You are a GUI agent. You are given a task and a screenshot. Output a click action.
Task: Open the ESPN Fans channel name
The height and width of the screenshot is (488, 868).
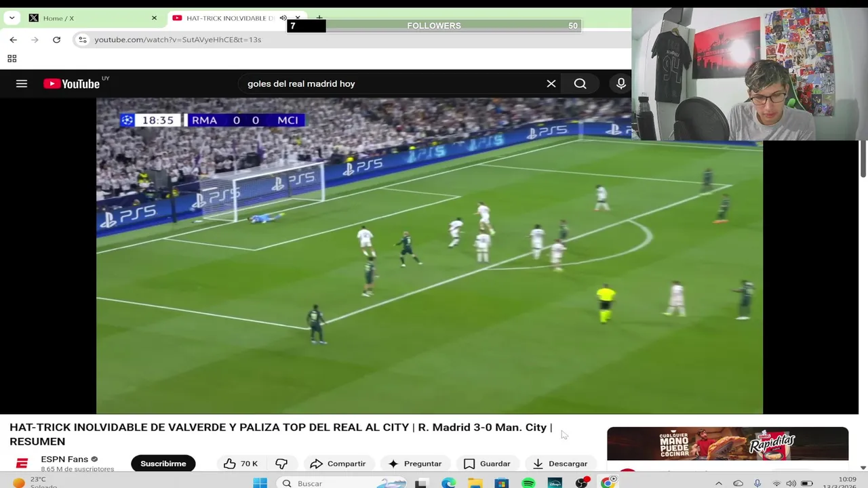(64, 459)
